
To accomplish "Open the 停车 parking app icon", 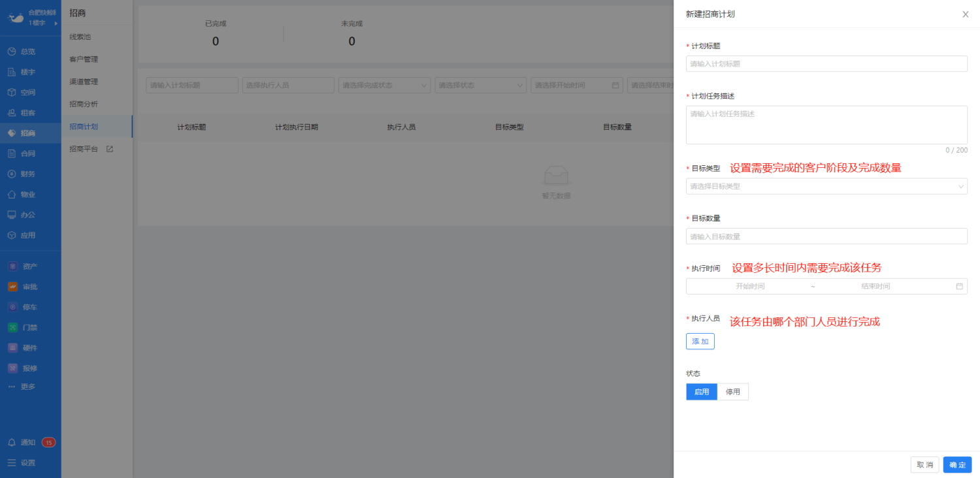I will coord(12,307).
